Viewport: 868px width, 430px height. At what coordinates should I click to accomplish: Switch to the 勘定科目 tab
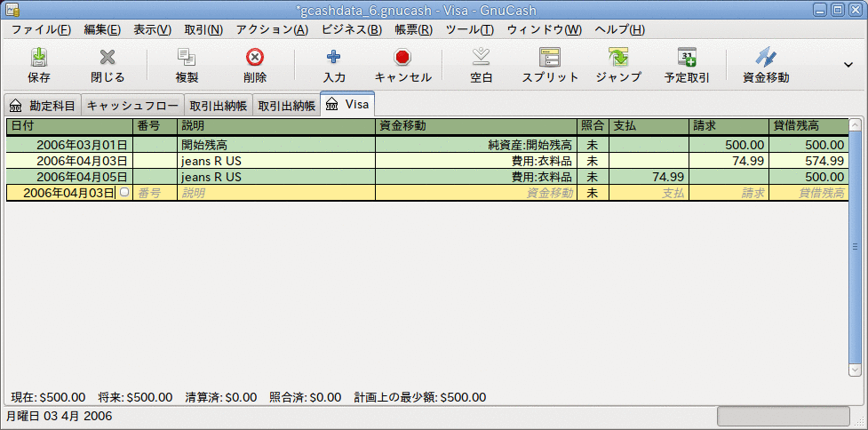click(43, 105)
